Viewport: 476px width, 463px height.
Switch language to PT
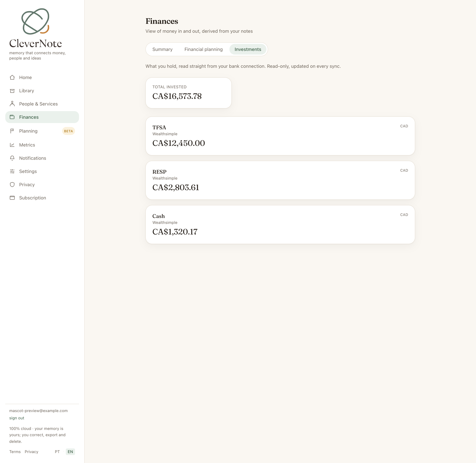pos(57,452)
